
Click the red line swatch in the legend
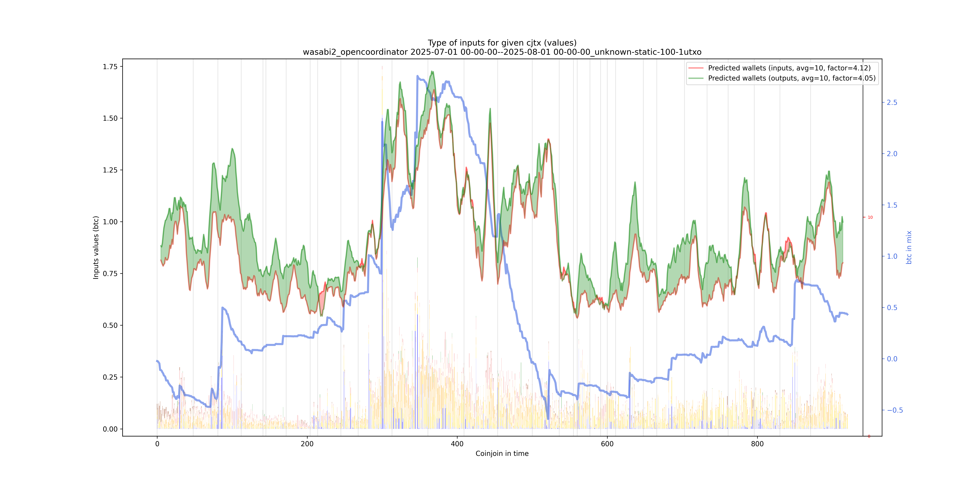coord(696,68)
